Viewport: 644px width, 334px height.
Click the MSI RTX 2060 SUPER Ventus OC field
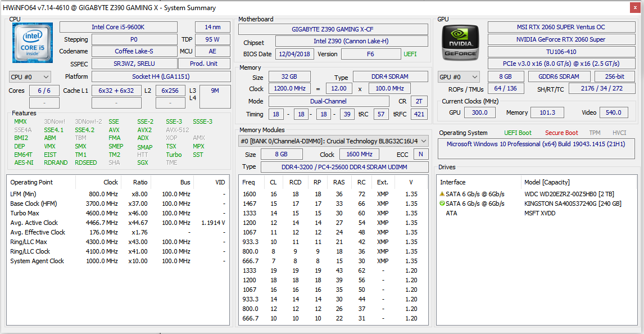coord(561,27)
